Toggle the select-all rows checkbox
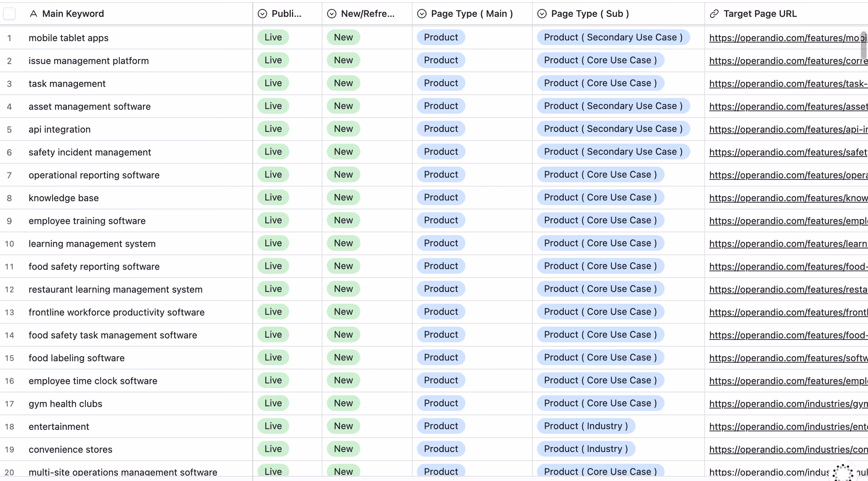868x481 pixels. click(x=9, y=14)
